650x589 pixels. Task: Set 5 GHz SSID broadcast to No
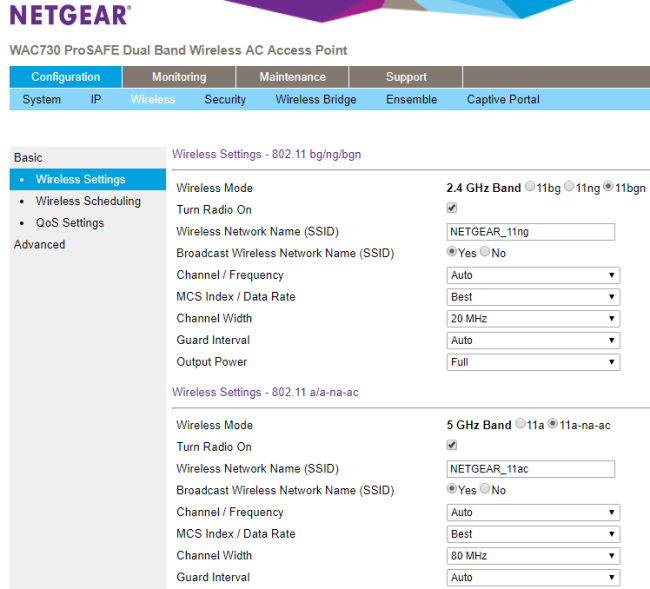tap(485, 489)
